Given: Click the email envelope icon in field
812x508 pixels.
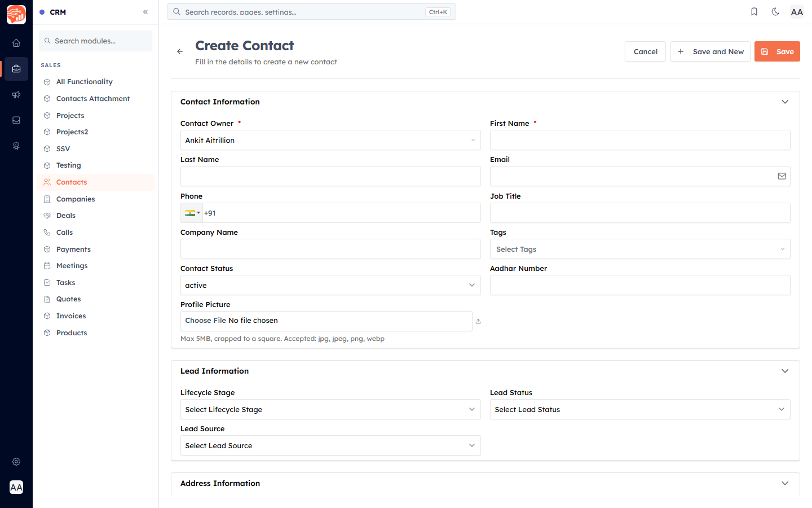Looking at the screenshot, I should point(782,176).
